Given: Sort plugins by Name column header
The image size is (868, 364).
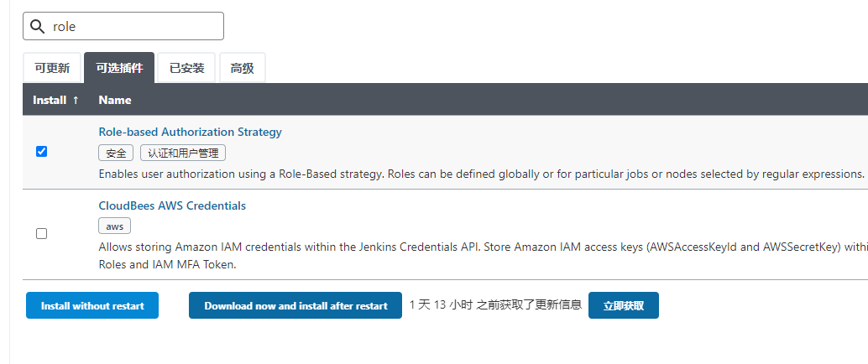Looking at the screenshot, I should (x=115, y=100).
